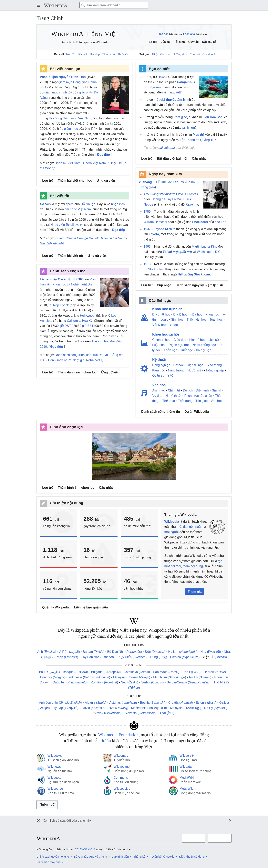Click the Wikinews logo icon
The image size is (268, 868).
tap(41, 769)
